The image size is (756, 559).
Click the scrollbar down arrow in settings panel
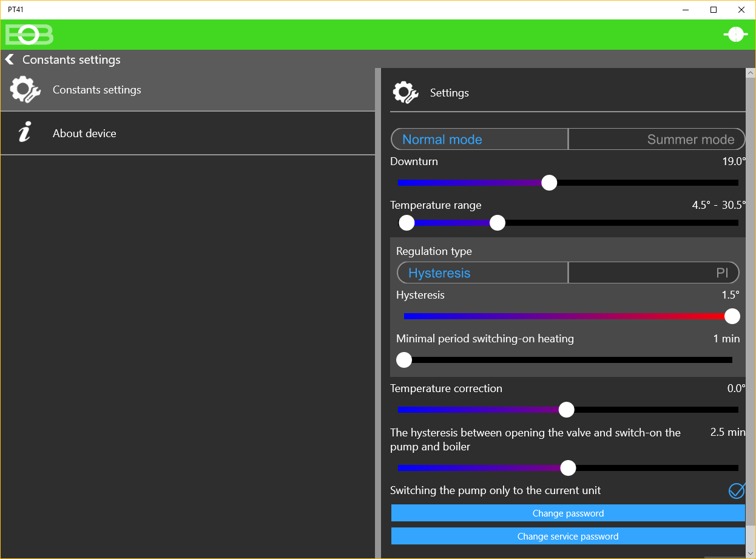(x=751, y=552)
